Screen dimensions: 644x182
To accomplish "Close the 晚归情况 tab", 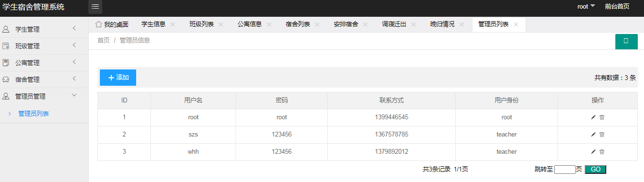I will (462, 24).
